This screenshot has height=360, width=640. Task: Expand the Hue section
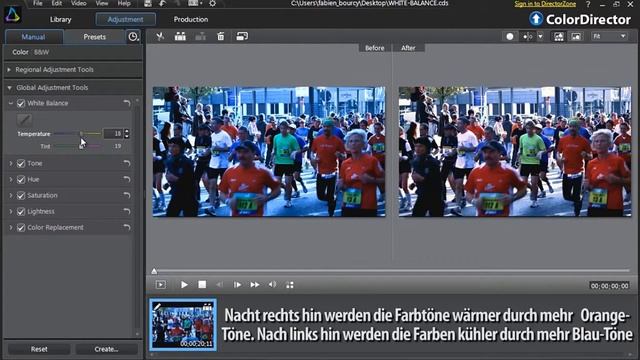11,179
